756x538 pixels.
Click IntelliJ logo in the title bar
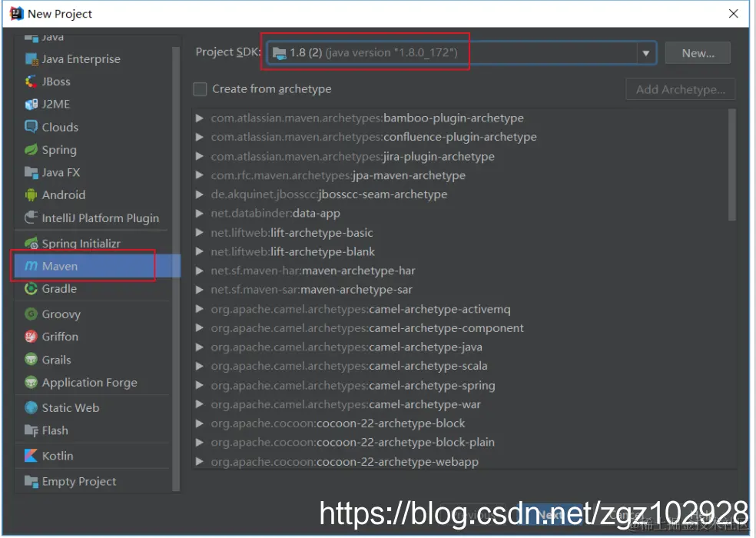tap(17, 14)
